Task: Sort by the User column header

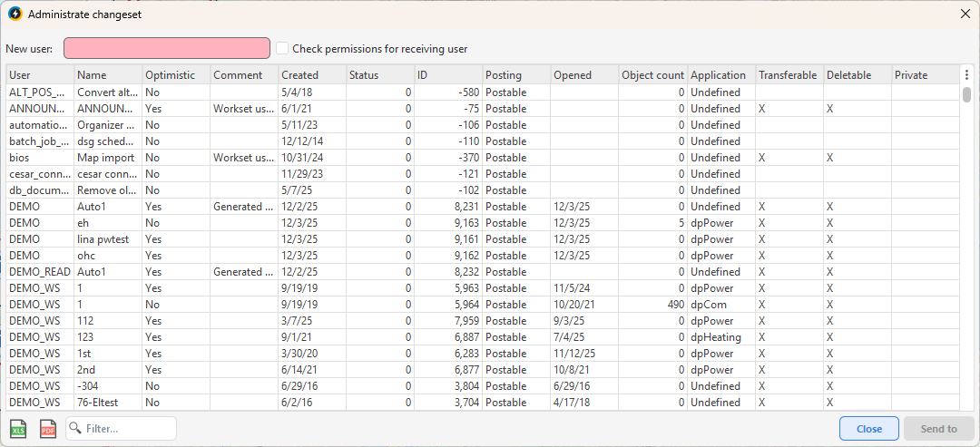Action: click(x=40, y=75)
